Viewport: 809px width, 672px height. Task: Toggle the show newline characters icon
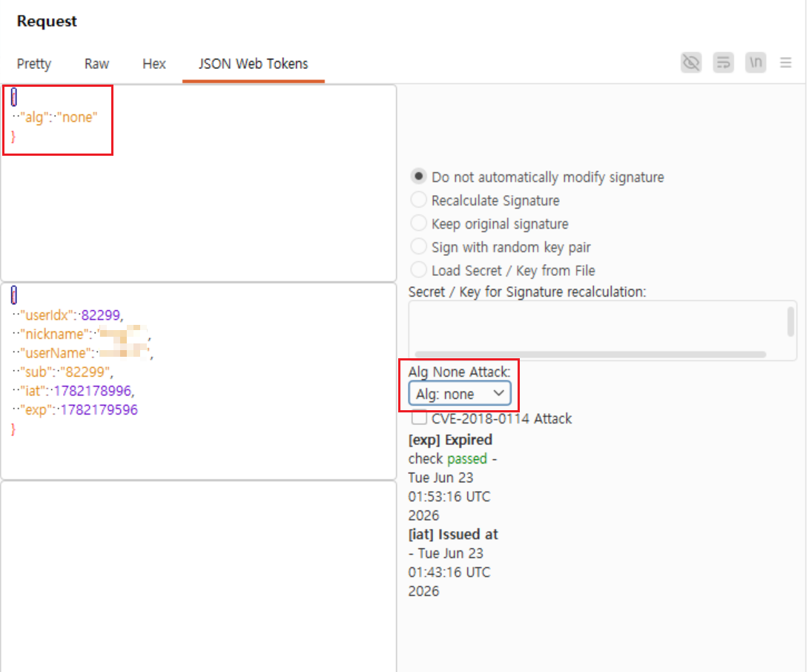(x=756, y=63)
